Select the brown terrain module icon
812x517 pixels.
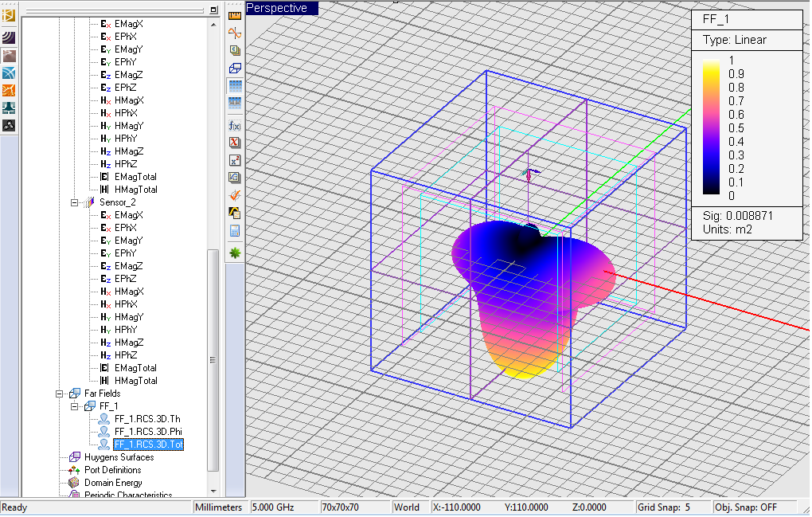point(9,56)
